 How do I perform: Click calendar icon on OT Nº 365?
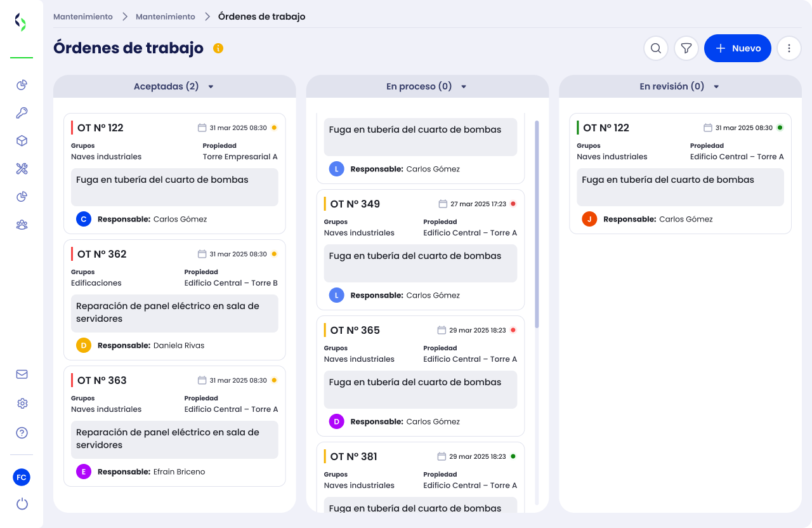tap(443, 330)
